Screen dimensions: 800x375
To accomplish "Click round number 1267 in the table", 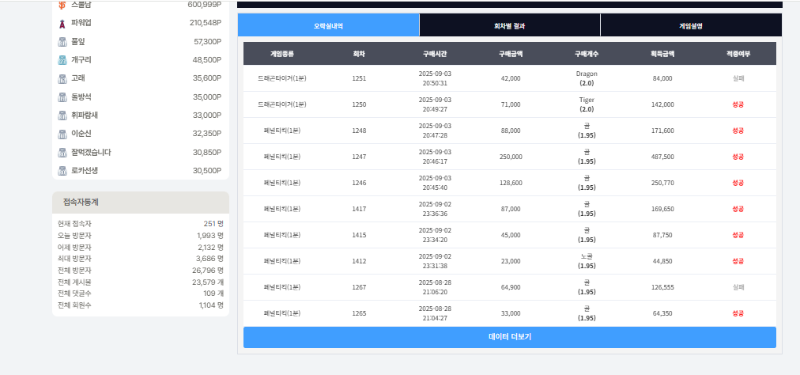I will click(x=359, y=287).
